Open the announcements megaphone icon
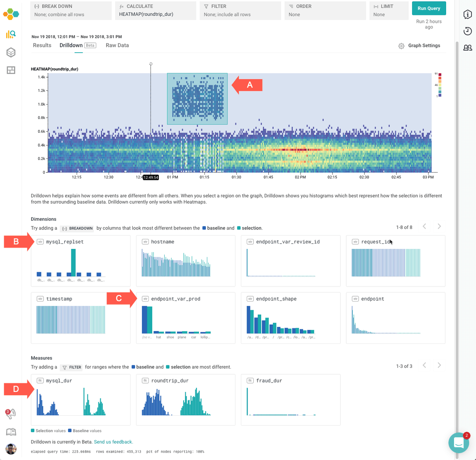This screenshot has height=460, width=476. click(10, 414)
